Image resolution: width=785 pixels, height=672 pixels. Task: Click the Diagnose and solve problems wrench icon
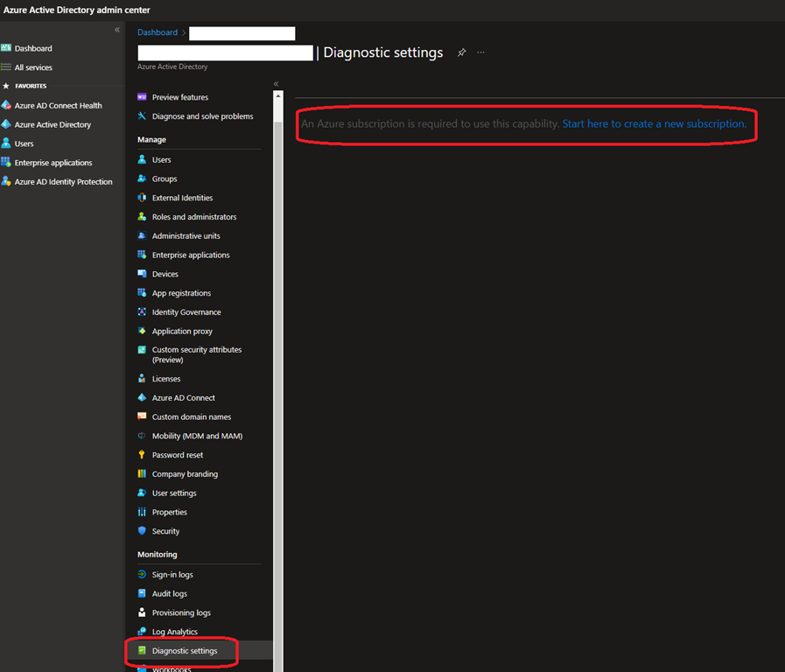click(x=142, y=116)
